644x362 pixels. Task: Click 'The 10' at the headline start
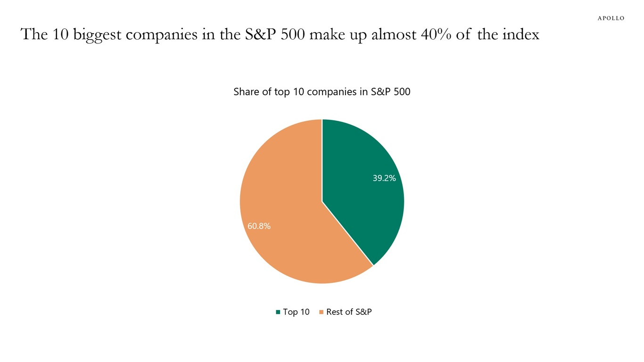(x=45, y=34)
